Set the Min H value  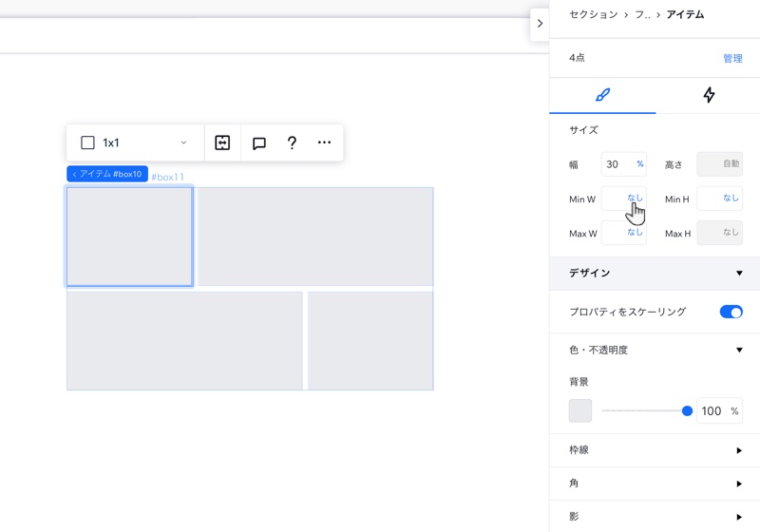719,199
